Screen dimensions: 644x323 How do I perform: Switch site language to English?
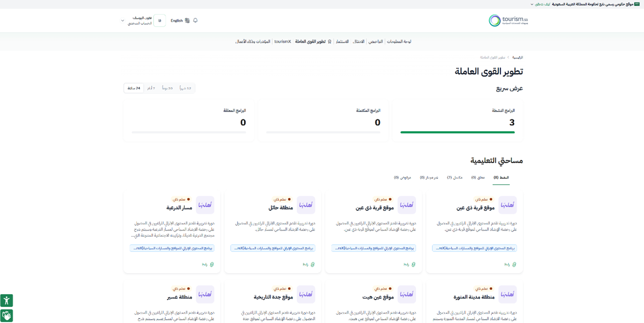pos(177,20)
